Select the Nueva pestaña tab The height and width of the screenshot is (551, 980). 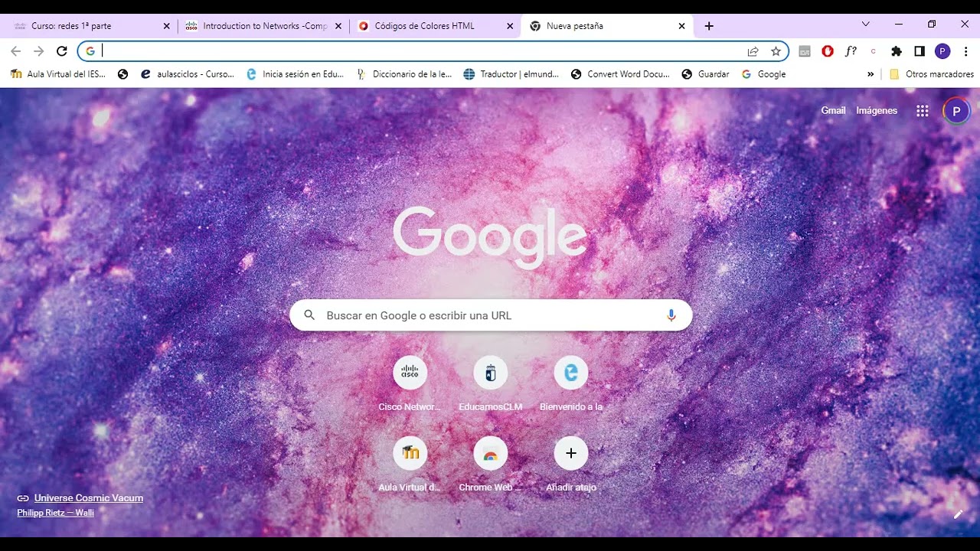pyautogui.click(x=607, y=26)
